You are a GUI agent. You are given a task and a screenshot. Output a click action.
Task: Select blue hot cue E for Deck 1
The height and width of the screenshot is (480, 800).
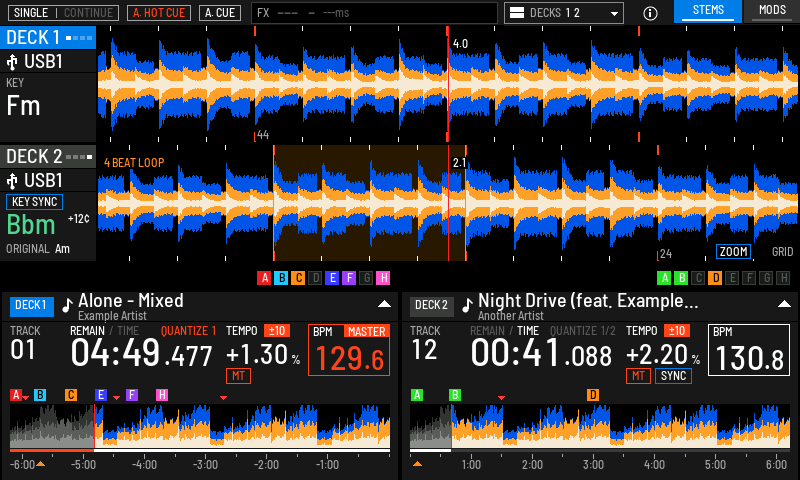[332, 278]
